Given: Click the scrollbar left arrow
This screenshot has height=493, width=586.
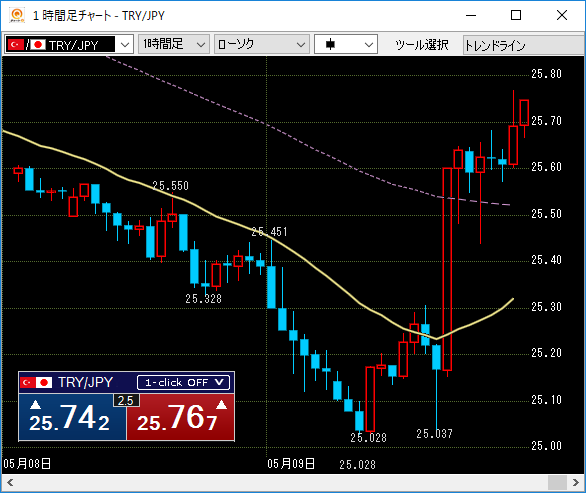Looking at the screenshot, I should click(10, 483).
